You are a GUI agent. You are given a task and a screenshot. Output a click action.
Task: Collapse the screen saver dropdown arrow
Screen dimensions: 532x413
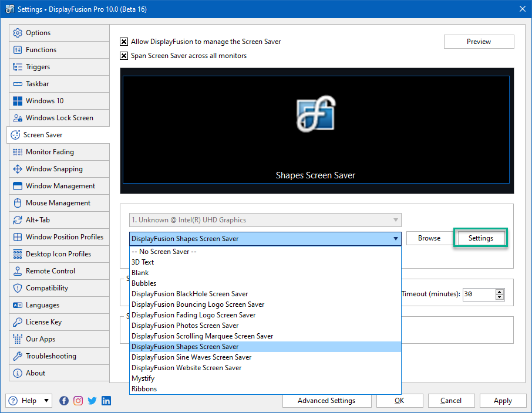[x=396, y=239]
